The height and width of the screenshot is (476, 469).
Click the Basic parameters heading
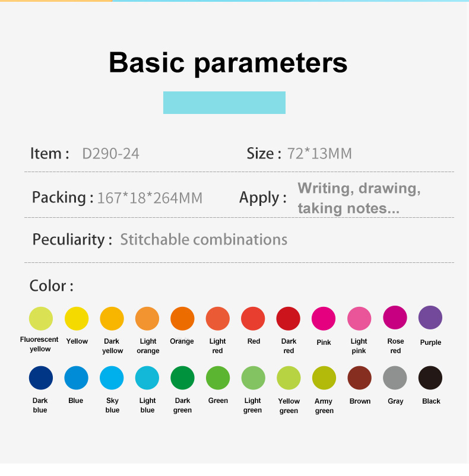pos(228,62)
